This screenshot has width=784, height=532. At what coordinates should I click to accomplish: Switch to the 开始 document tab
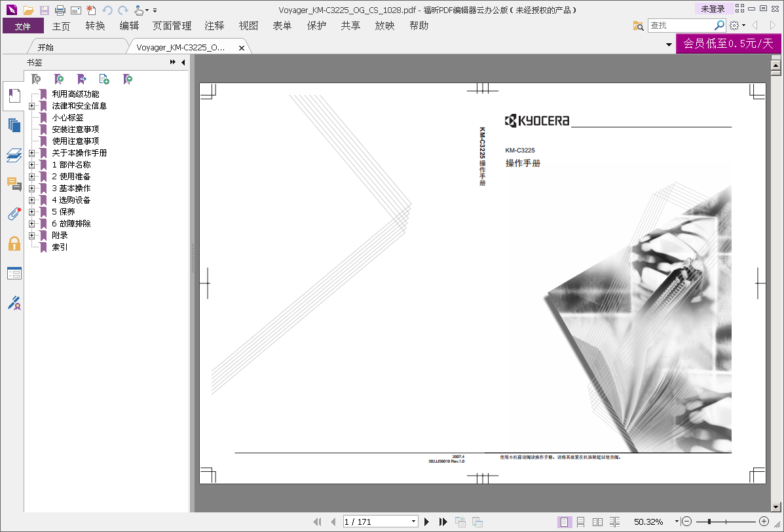pos(45,48)
